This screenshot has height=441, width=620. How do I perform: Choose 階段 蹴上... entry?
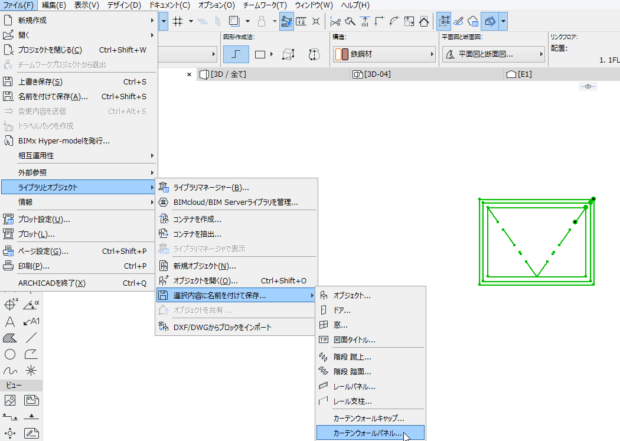(371, 357)
